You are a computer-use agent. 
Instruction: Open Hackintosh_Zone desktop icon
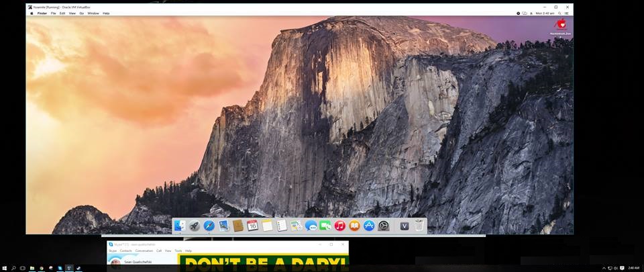[560, 26]
